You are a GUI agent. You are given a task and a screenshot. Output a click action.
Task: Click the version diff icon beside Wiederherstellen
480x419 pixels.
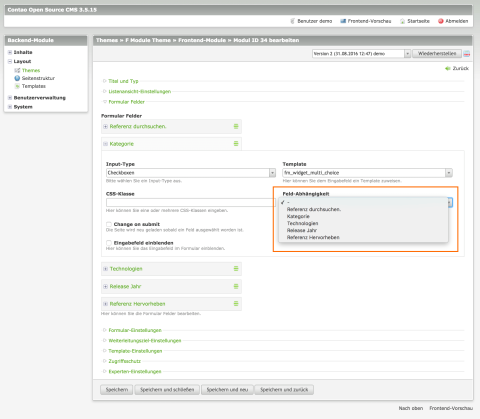click(x=467, y=54)
